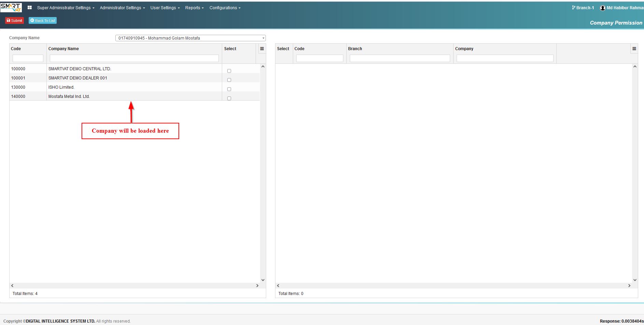644x325 pixels.
Task: Click the Branch-1 branch indicator
Action: [583, 8]
